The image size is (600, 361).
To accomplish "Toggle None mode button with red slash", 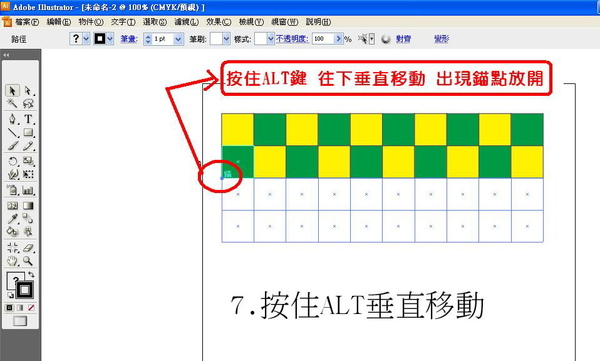I will [31, 307].
